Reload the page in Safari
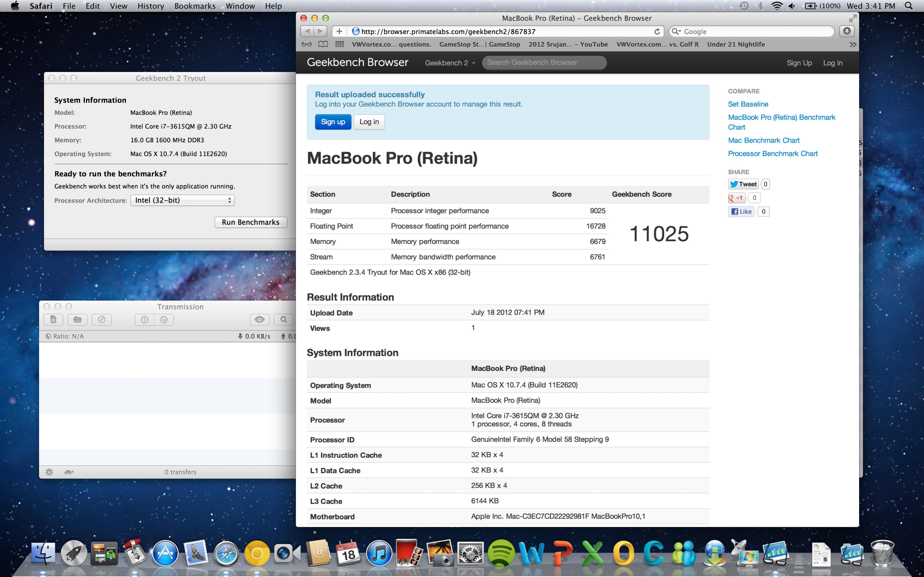Viewport: 924px width, 577px height. tap(657, 31)
